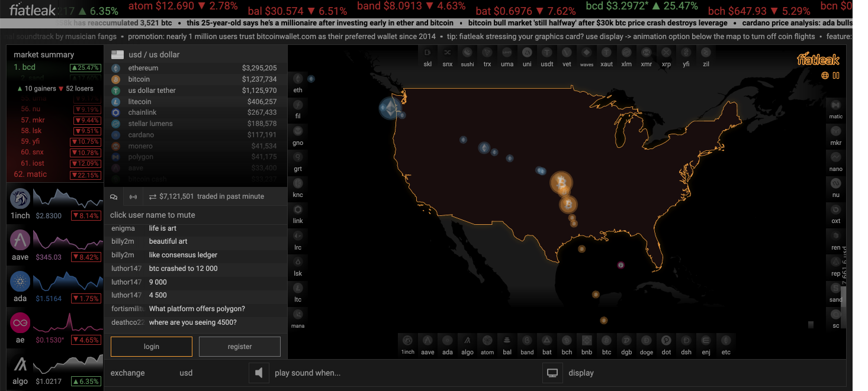Select the sushi coin icon

pos(467,52)
